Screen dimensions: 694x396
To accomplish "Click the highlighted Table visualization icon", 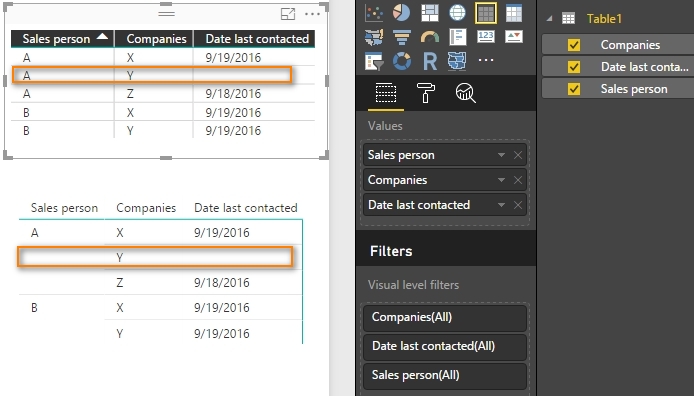I will (486, 13).
